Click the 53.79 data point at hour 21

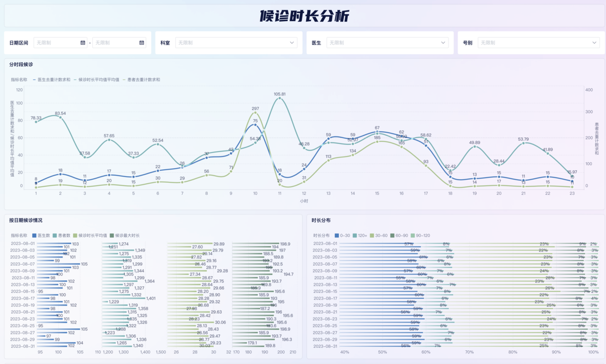pyautogui.click(x=523, y=143)
